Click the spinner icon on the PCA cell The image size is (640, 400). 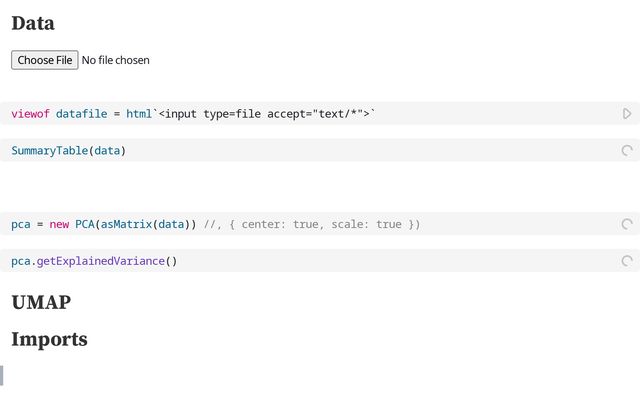627,225
